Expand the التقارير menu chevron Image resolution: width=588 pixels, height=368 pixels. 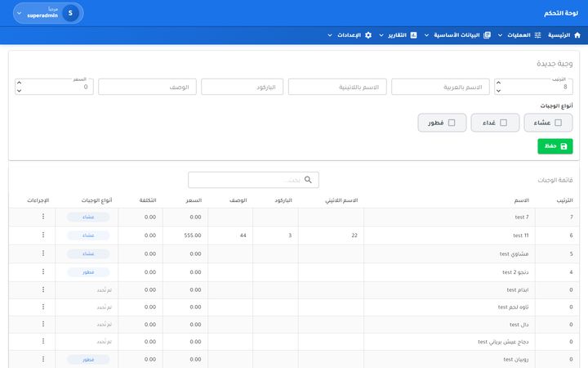click(381, 35)
